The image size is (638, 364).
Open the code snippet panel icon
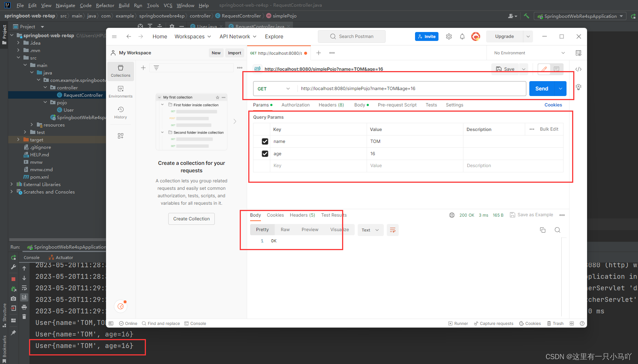coord(578,69)
